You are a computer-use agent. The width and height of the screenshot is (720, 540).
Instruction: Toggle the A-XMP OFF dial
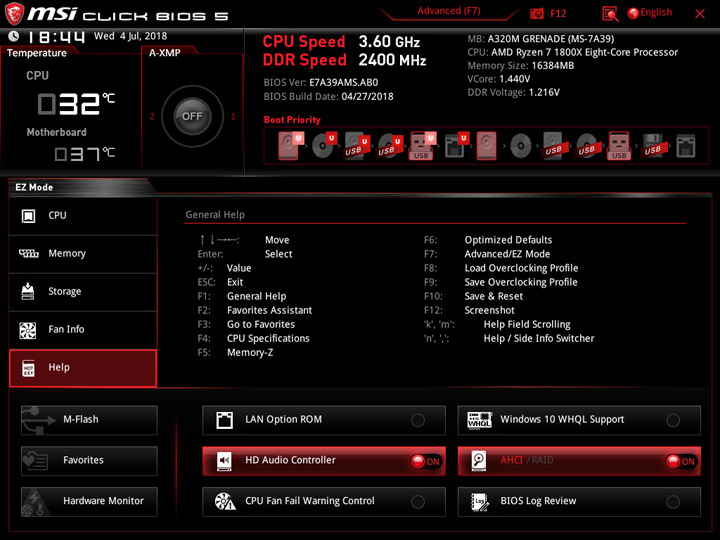pos(192,116)
